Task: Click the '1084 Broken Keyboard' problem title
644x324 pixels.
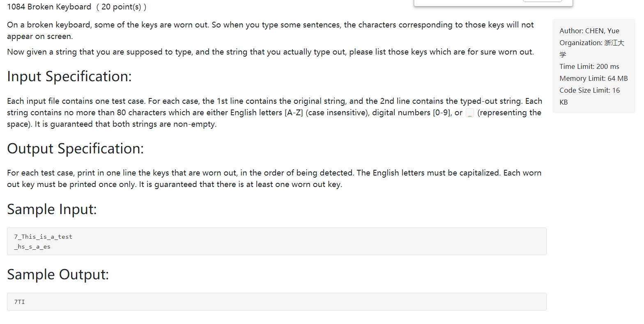Action: (x=49, y=7)
